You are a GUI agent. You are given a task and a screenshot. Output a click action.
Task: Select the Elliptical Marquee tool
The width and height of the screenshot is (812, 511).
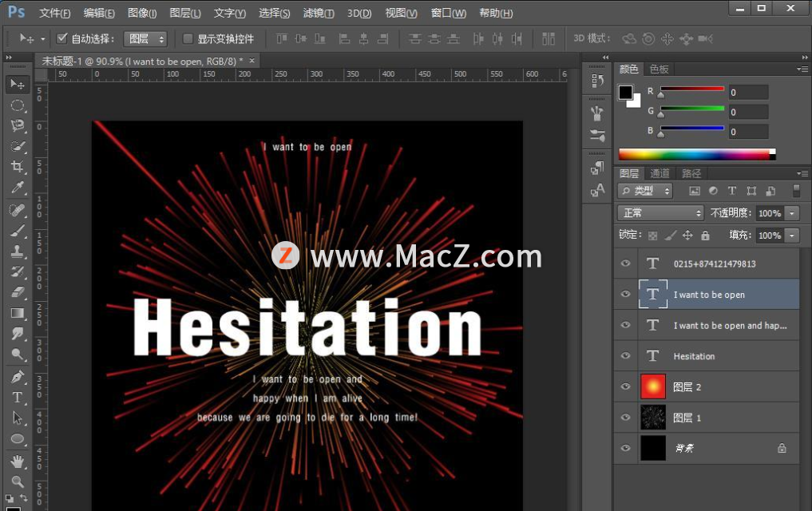click(17, 105)
